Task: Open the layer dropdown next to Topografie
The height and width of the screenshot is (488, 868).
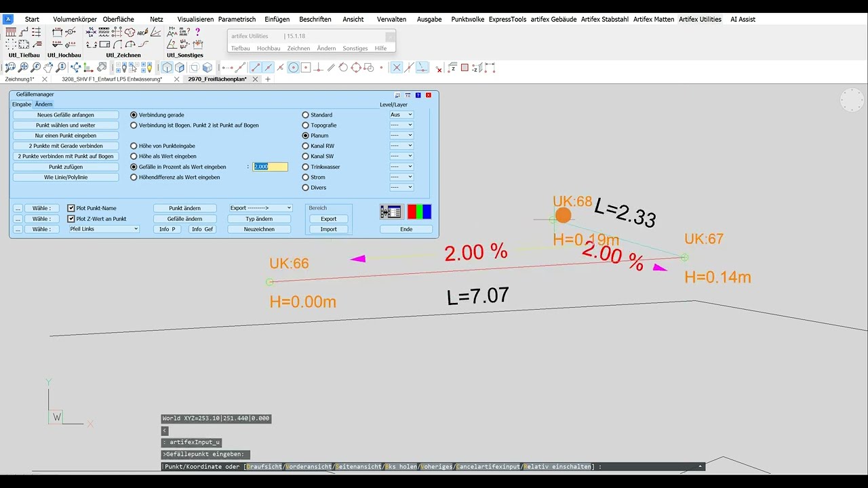Action: click(x=401, y=125)
